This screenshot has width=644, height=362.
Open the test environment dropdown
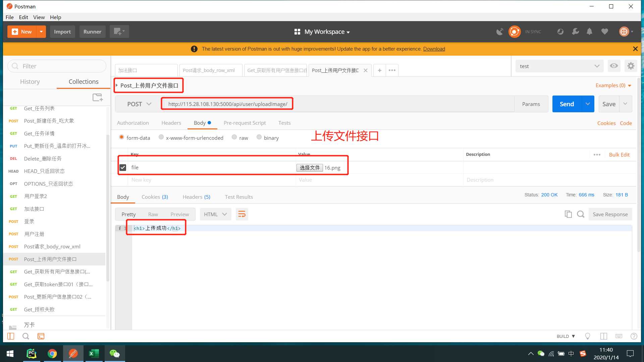click(559, 66)
